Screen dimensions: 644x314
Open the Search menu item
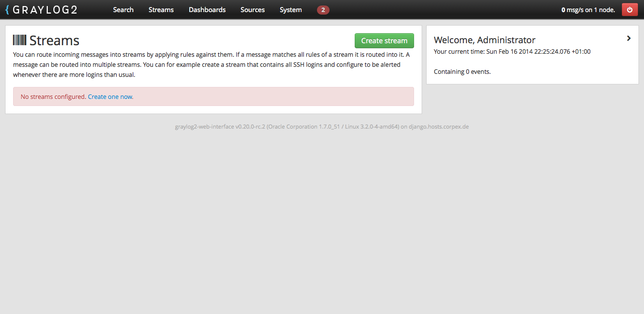123,10
